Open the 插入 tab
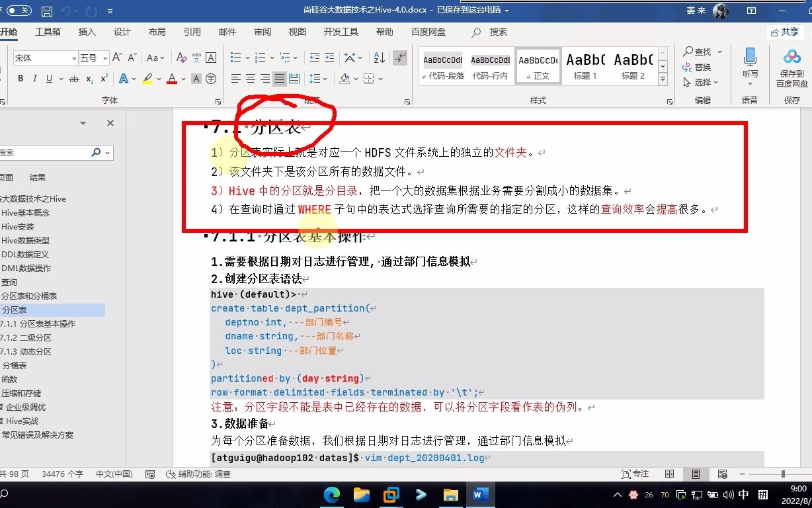Viewport: 812px width, 508px height. pyautogui.click(x=87, y=32)
